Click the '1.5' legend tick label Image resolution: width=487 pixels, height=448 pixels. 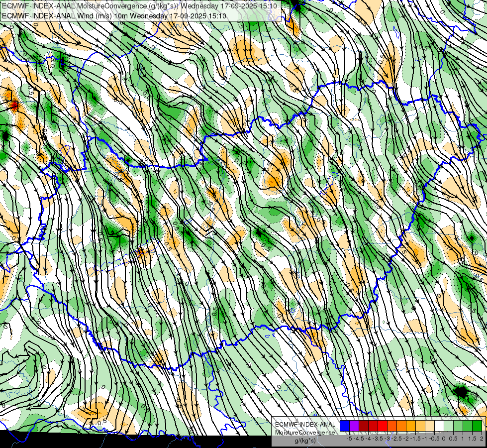472,439
